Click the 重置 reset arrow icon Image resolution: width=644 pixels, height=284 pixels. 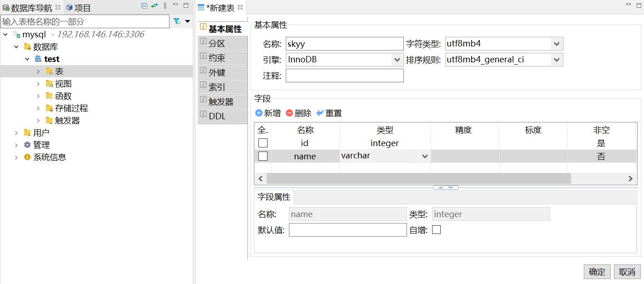pos(320,113)
